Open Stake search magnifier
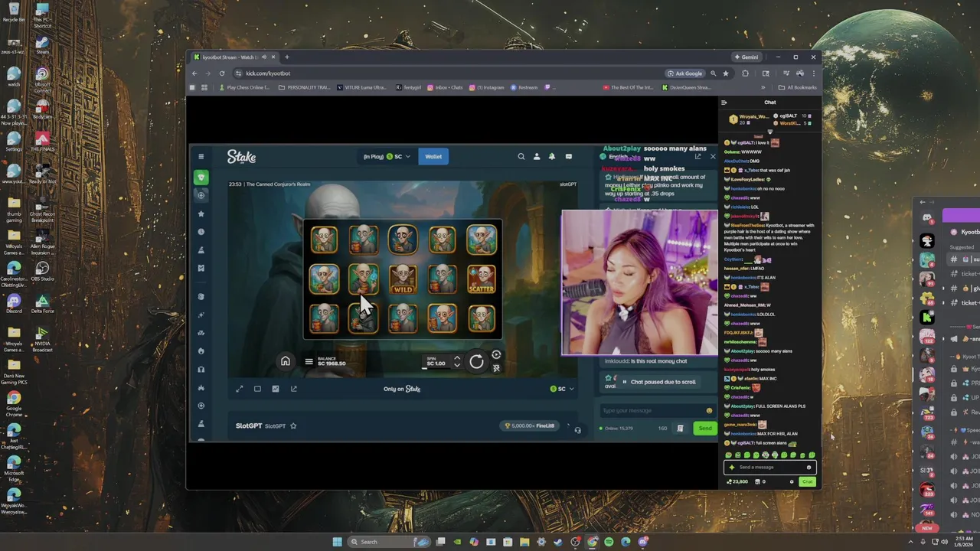The height and width of the screenshot is (551, 980). coord(521,156)
